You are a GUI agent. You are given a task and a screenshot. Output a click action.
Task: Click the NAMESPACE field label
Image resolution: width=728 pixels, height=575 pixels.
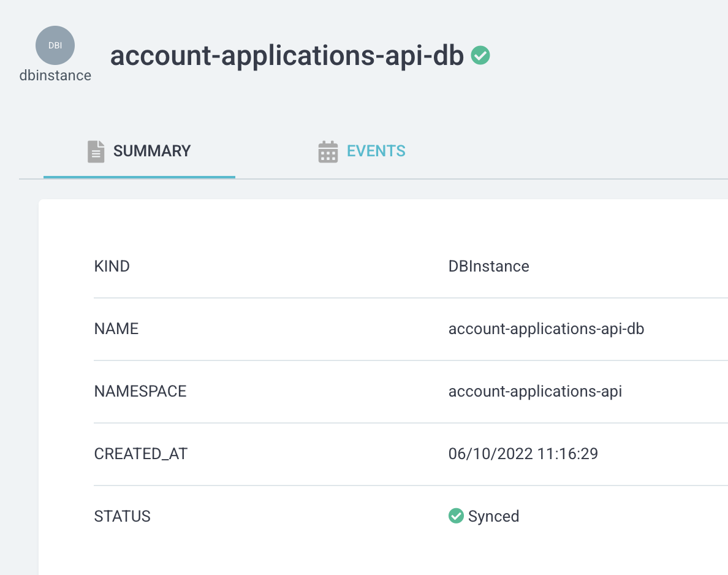tap(140, 392)
